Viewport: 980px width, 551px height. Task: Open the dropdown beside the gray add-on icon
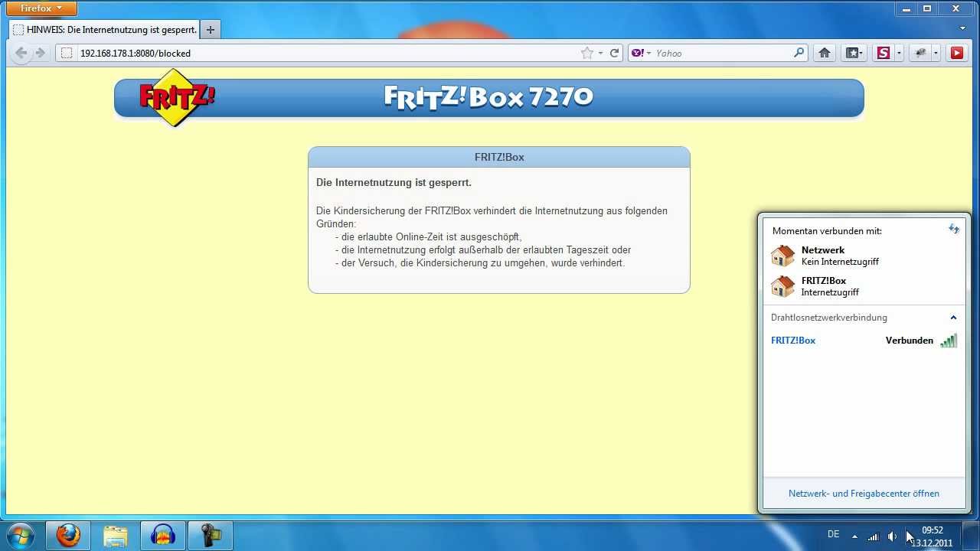(x=936, y=53)
